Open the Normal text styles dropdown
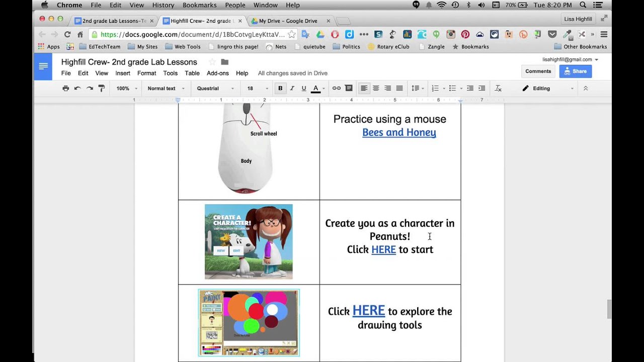 (166, 88)
